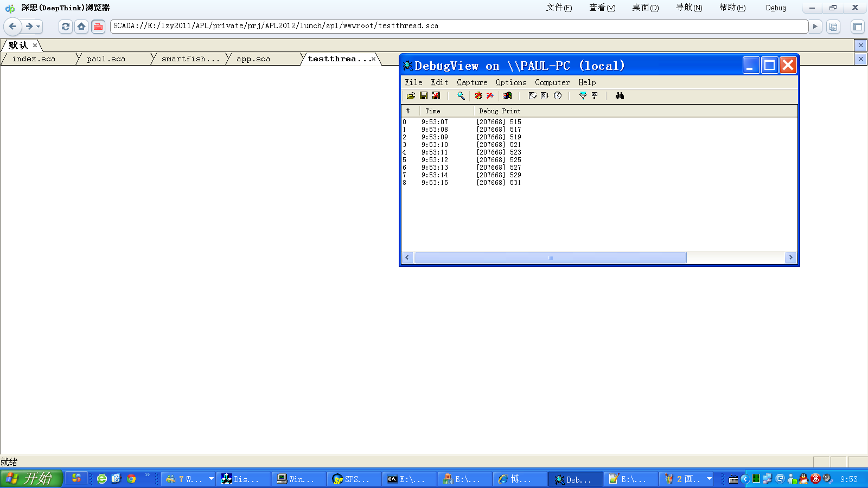Open DebugView Help menu

point(587,82)
